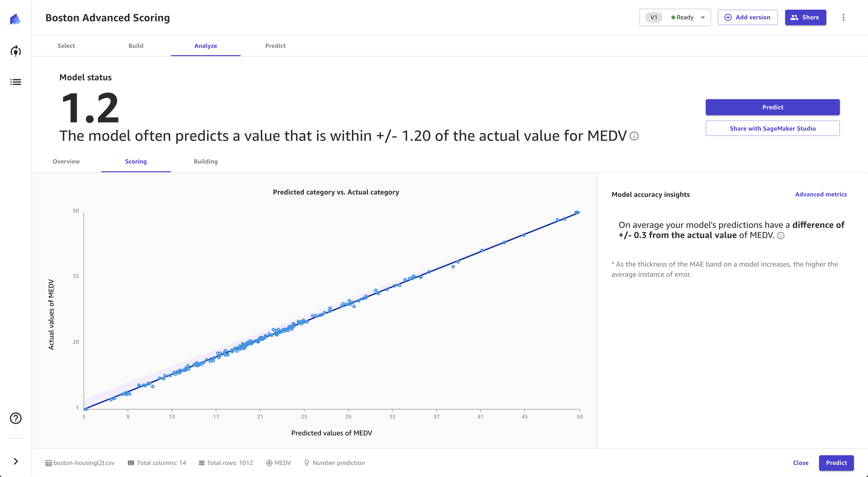Click the list/menu sidebar icon

tap(16, 82)
